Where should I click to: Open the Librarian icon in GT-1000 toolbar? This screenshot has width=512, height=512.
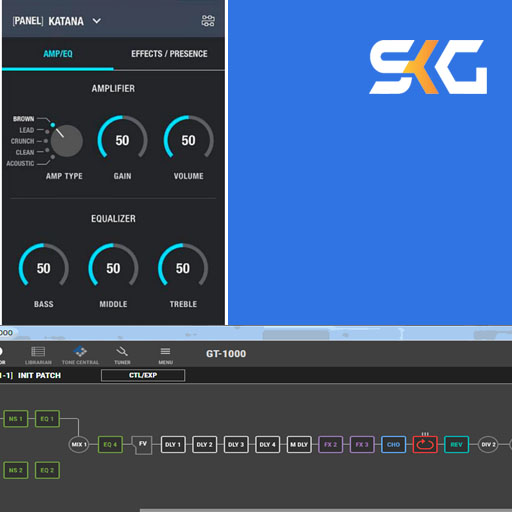coord(38,355)
